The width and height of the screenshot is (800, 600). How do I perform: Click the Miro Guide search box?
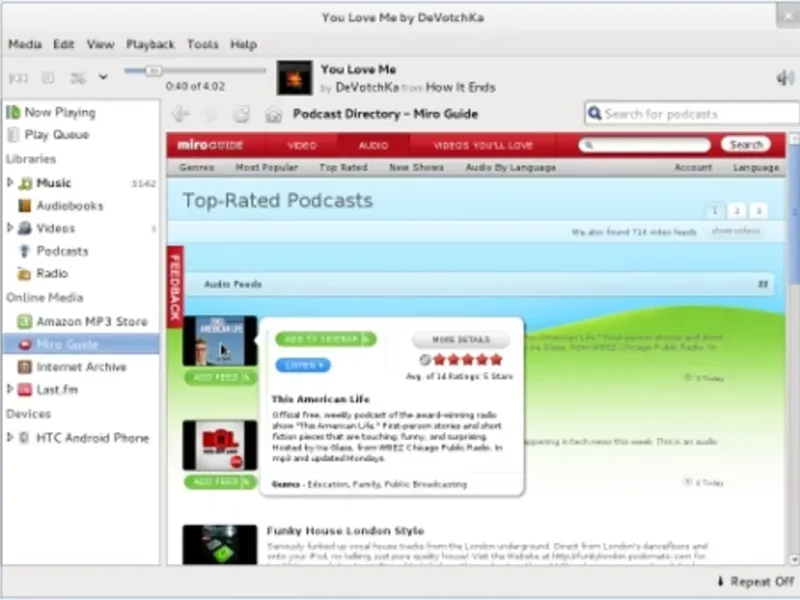644,145
